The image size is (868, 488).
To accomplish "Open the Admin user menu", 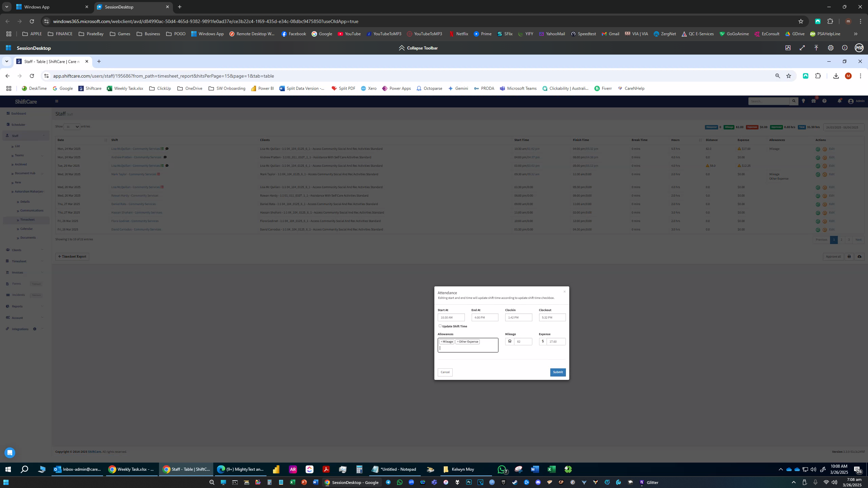I will click(856, 101).
